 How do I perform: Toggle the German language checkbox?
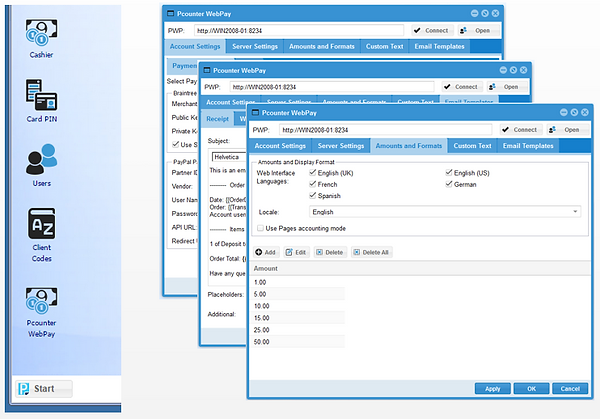(x=449, y=184)
